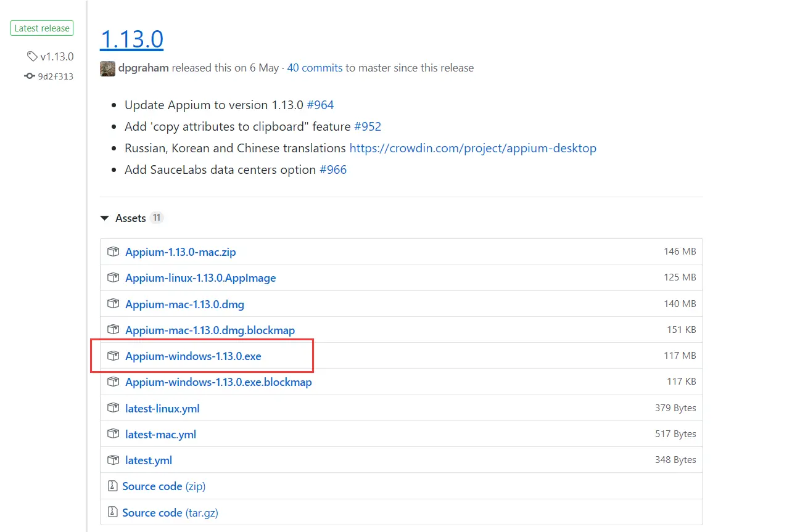Image resolution: width=800 pixels, height=532 pixels.
Task: Download Appium-windows-1.13.0.exe.blockmap
Action: [x=218, y=382]
